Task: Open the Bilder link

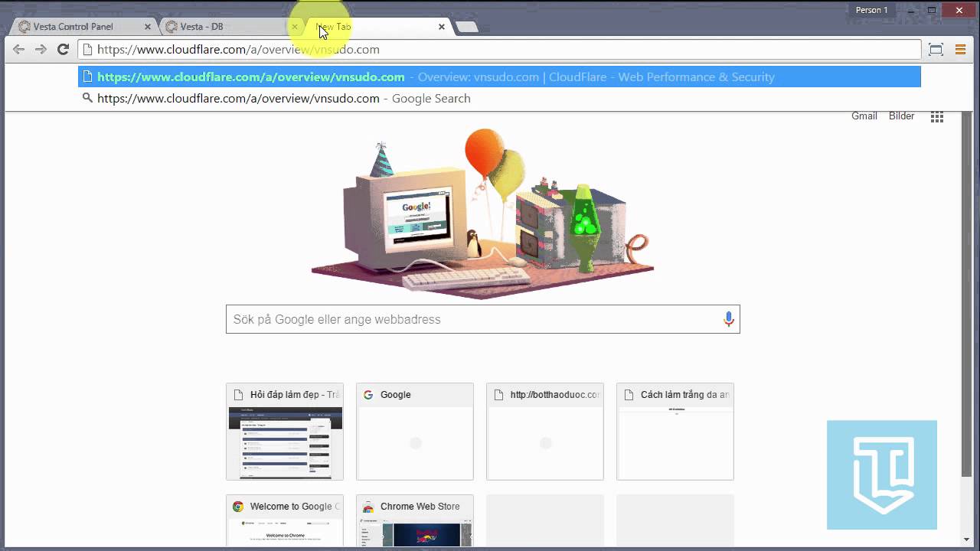Action: [x=902, y=116]
